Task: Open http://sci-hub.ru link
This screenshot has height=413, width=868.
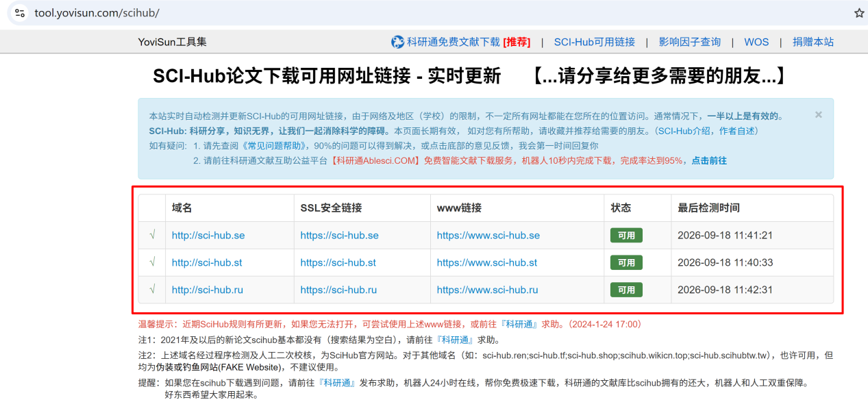Action: tap(208, 290)
